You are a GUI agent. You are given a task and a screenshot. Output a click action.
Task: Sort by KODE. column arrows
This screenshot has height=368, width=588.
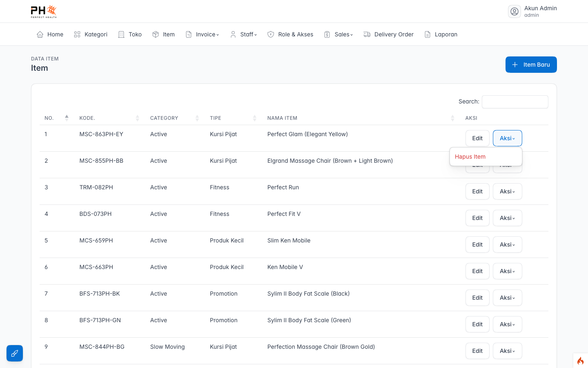(138, 118)
